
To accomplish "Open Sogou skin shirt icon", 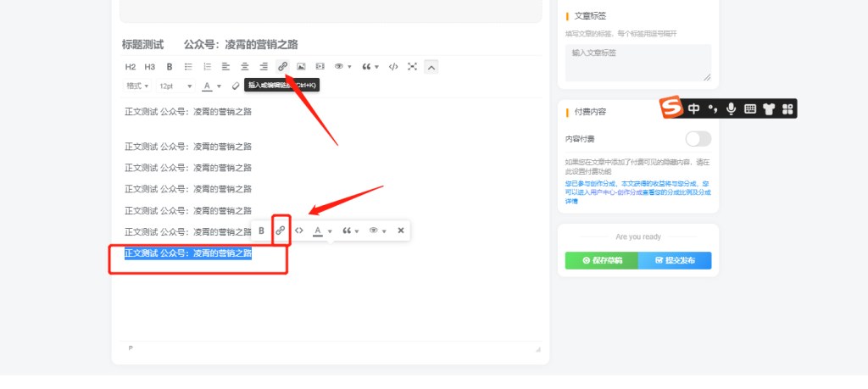I will pyautogui.click(x=768, y=109).
